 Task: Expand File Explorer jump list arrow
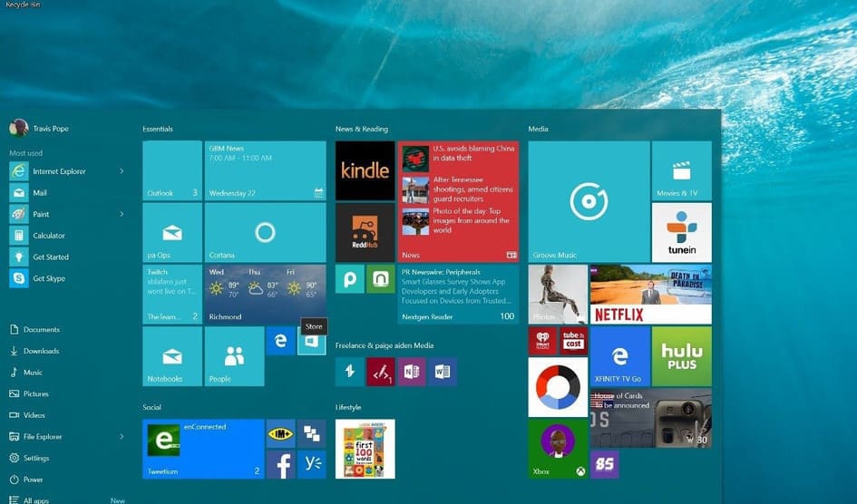(x=122, y=436)
